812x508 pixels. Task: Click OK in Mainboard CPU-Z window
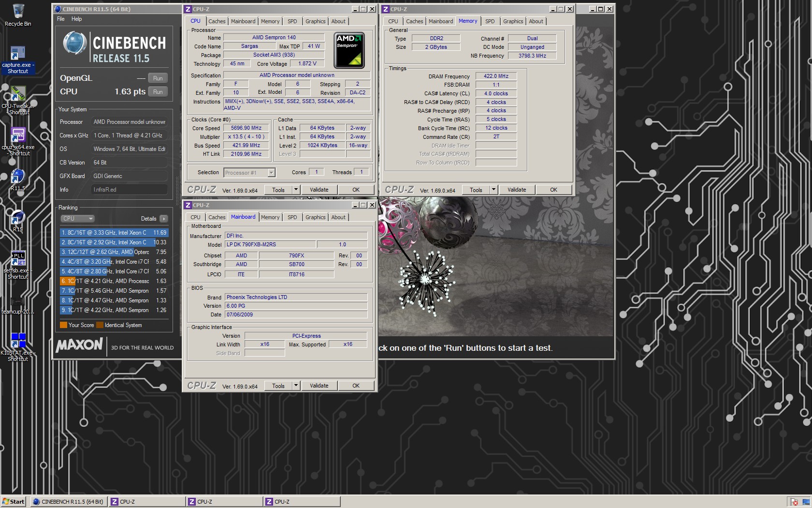coord(356,386)
